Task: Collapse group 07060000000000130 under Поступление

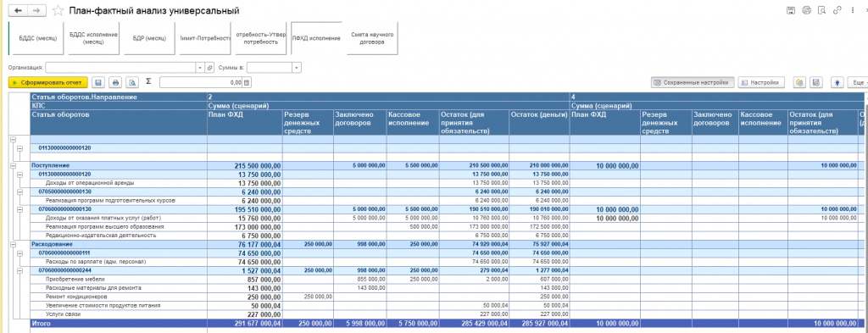Action: pyautogui.click(x=20, y=210)
